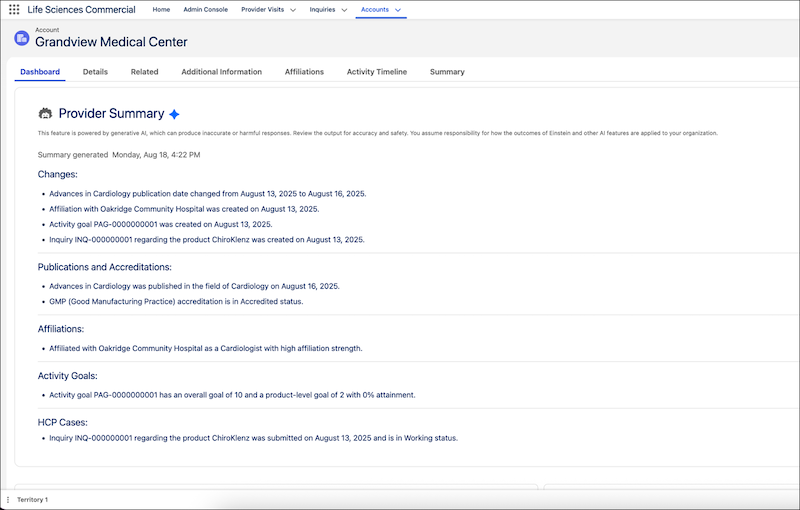Click the blue AI sparkle icon

pyautogui.click(x=174, y=114)
